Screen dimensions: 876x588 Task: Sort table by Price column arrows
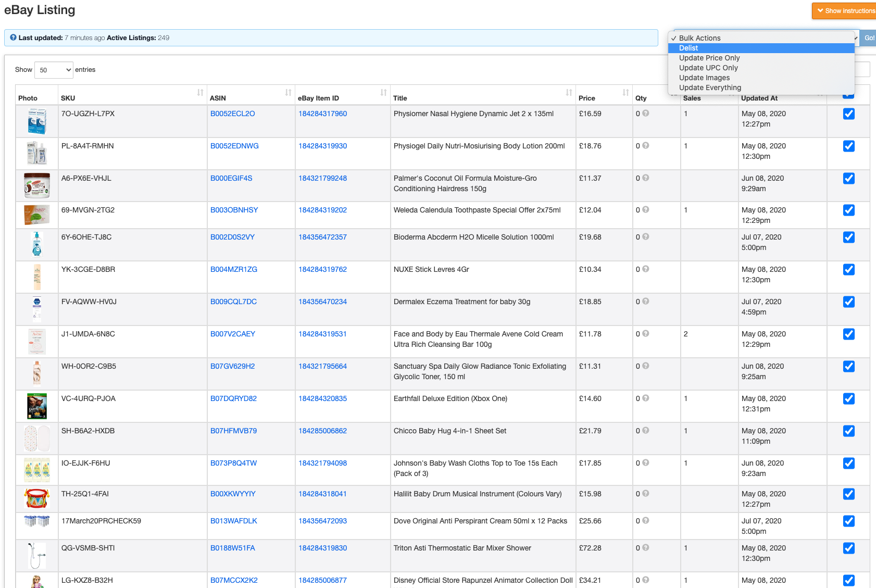click(x=625, y=93)
